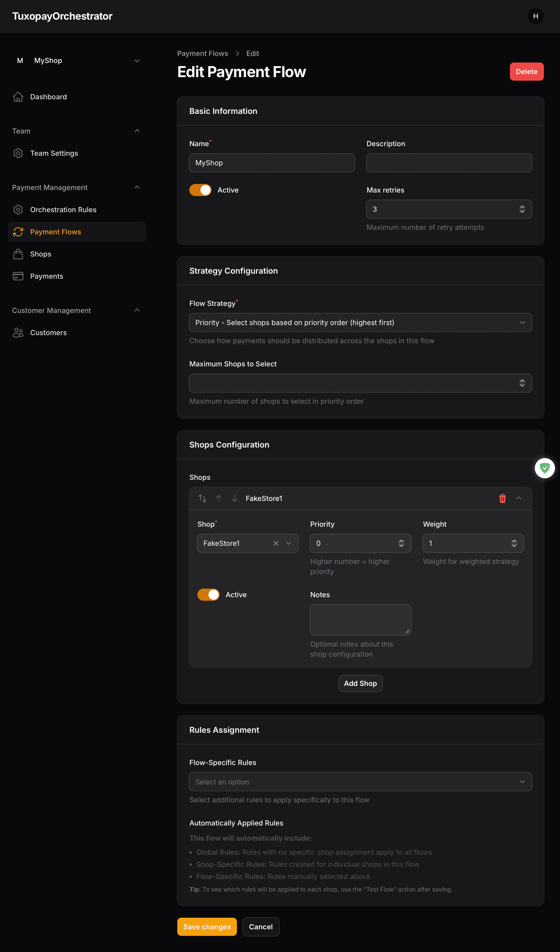Go to Orchestration Rules in the sidebar
This screenshot has height=952, width=560.
coord(63,210)
